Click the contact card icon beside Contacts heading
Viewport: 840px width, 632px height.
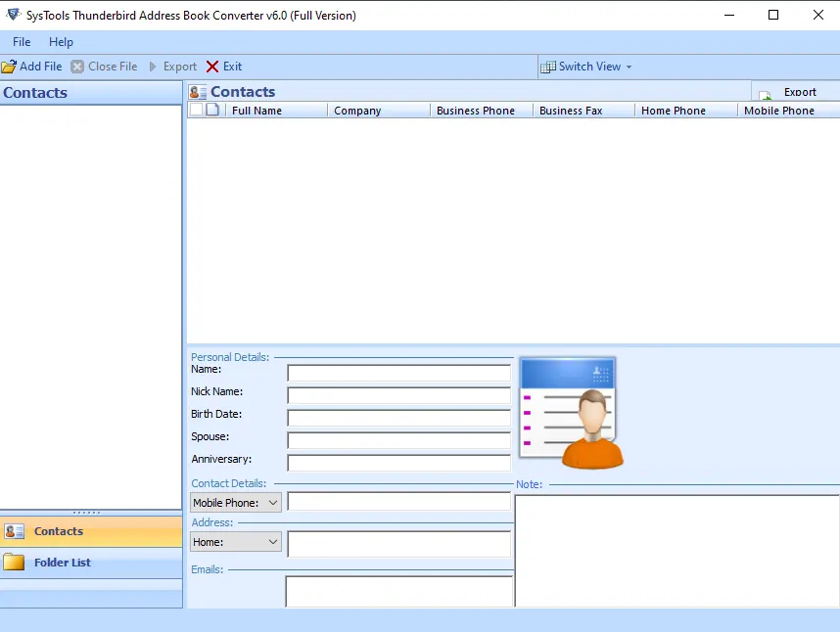198,92
